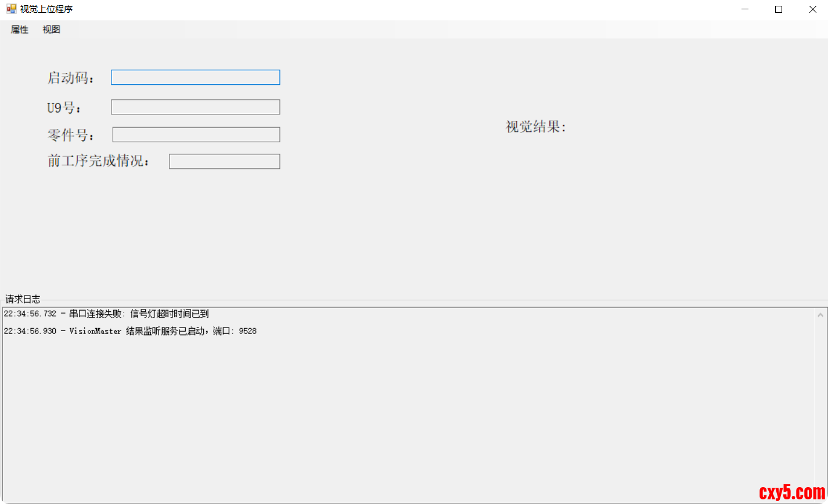This screenshot has width=828, height=504.
Task: Click the 前工序完成情况 label
Action: [x=99, y=161]
